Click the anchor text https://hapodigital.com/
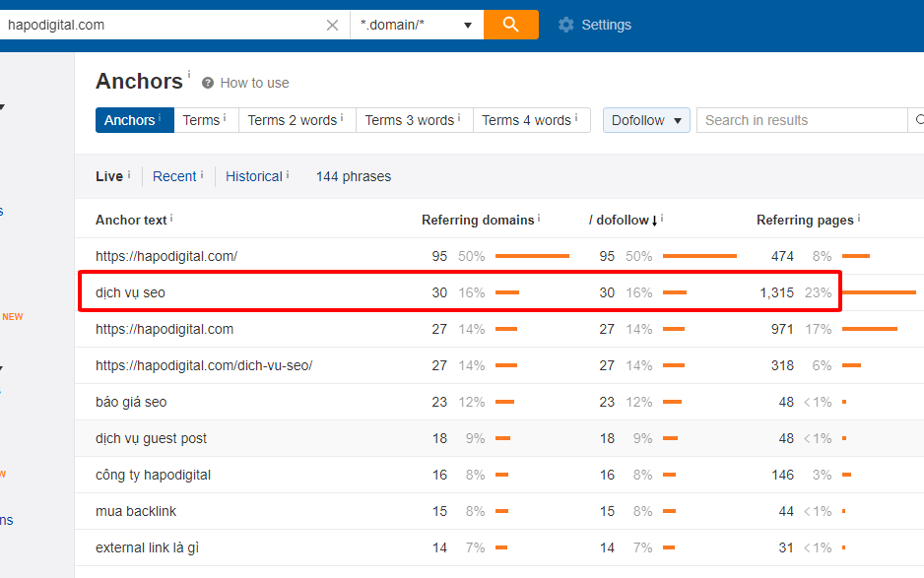 point(166,256)
